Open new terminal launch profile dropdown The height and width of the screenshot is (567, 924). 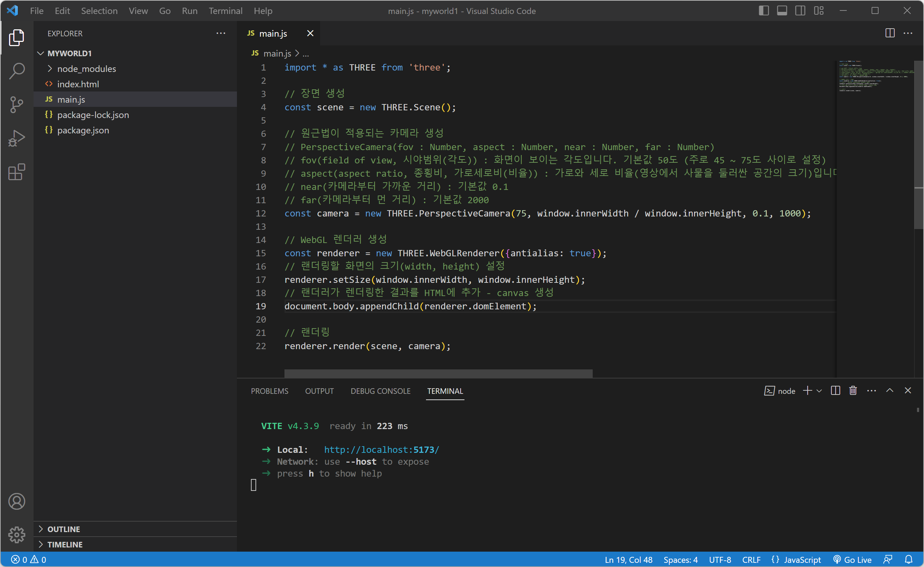pyautogui.click(x=819, y=391)
